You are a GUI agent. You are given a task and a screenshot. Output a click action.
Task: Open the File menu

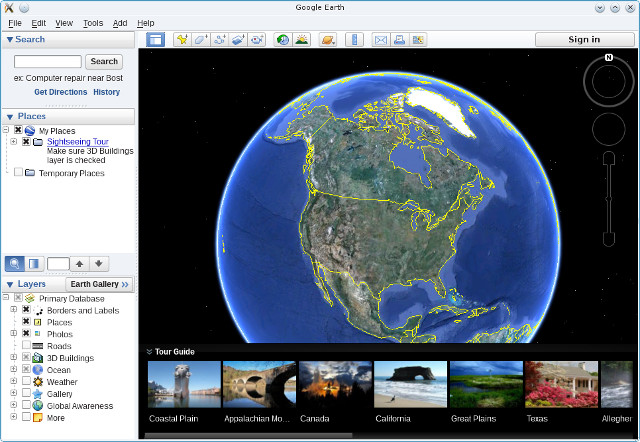tap(15, 23)
